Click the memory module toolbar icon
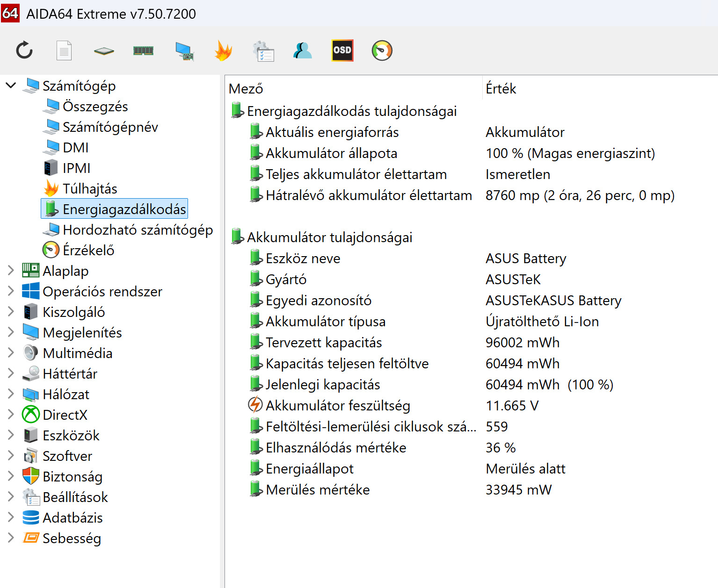 [x=143, y=50]
